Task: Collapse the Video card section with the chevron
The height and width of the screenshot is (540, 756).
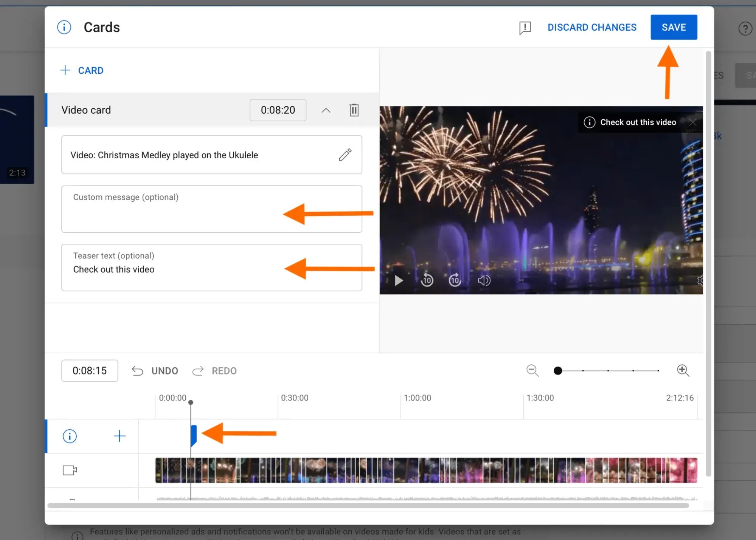Action: (x=325, y=110)
